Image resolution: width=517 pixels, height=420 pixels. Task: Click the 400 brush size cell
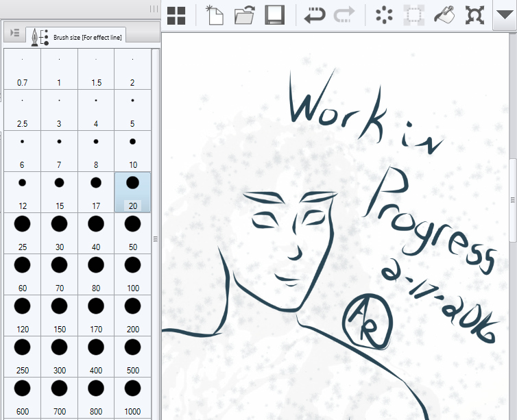tap(96, 357)
